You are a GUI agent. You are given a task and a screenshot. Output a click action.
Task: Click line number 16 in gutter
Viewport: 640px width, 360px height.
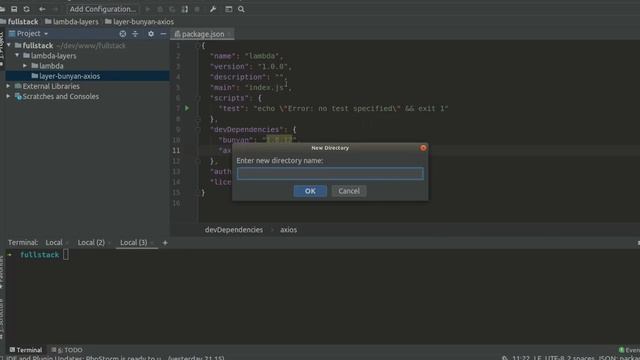pyautogui.click(x=176, y=203)
